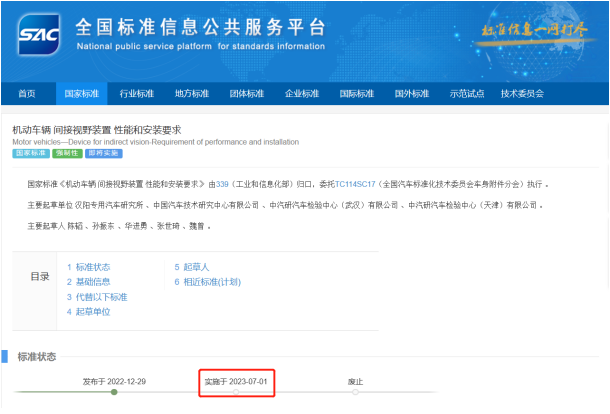Open 技术委员会 navigation item
The width and height of the screenshot is (610, 414).
point(522,94)
